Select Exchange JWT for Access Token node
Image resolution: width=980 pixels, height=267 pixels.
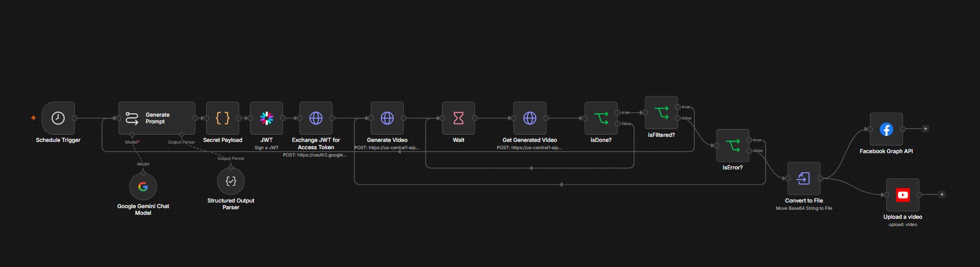pos(316,118)
